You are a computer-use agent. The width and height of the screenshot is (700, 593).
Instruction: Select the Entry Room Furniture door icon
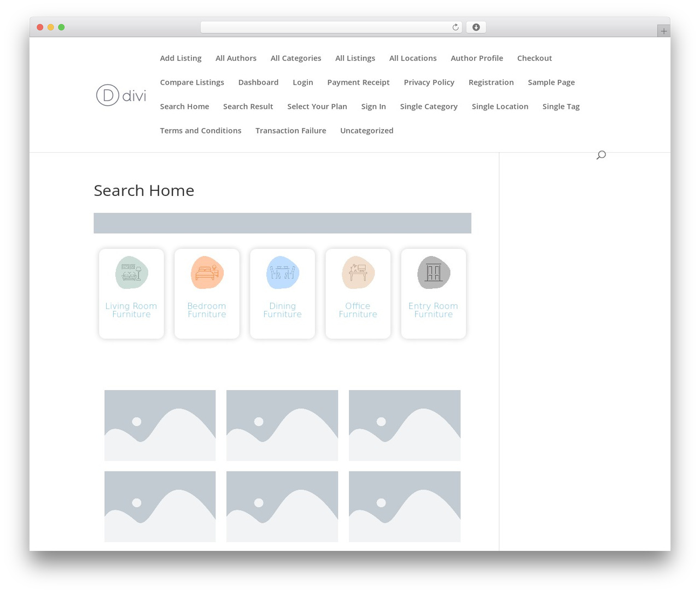point(433,272)
